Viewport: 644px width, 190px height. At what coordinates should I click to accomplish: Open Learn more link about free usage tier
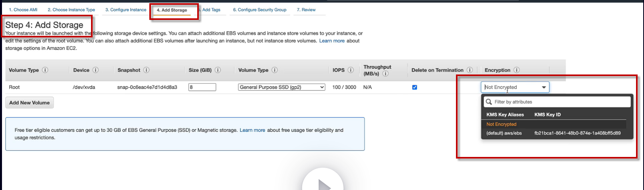coord(252,130)
